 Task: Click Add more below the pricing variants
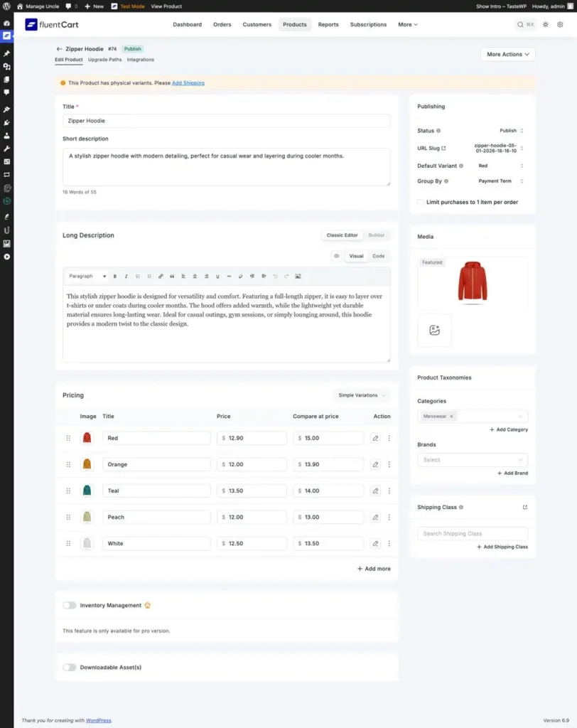[x=373, y=569]
